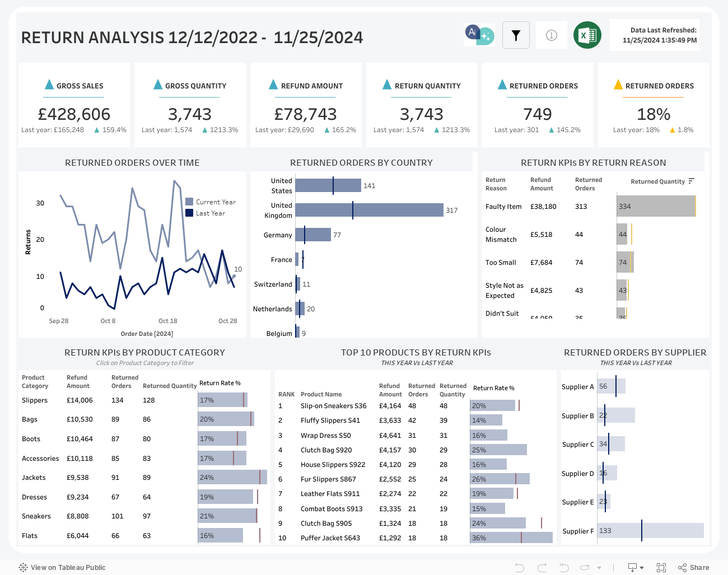Select Faulty Item quantity bar 334

[656, 206]
